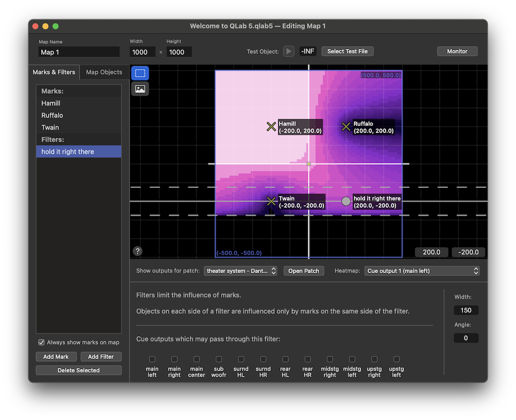Toggle Always show marks on map
516x420 pixels.
[41, 342]
